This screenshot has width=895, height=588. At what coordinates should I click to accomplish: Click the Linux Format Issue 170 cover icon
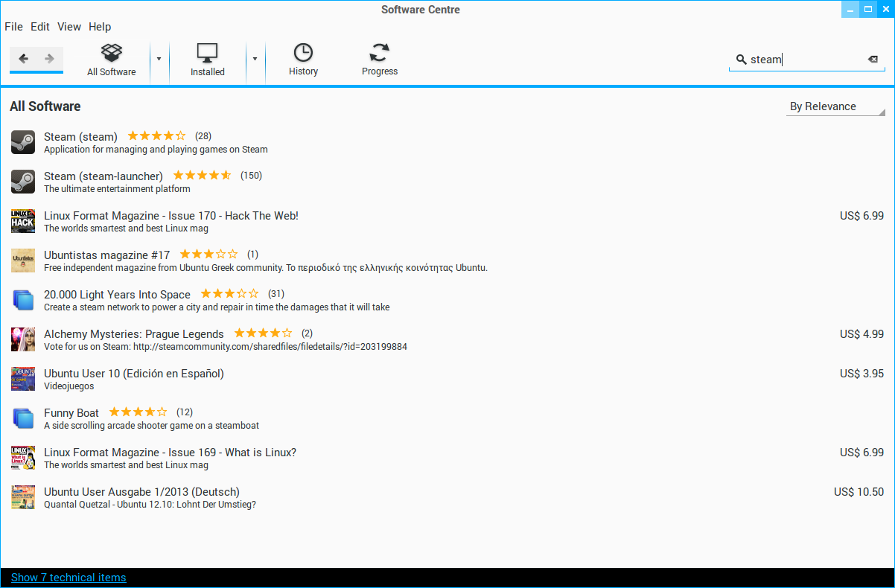[x=23, y=221]
